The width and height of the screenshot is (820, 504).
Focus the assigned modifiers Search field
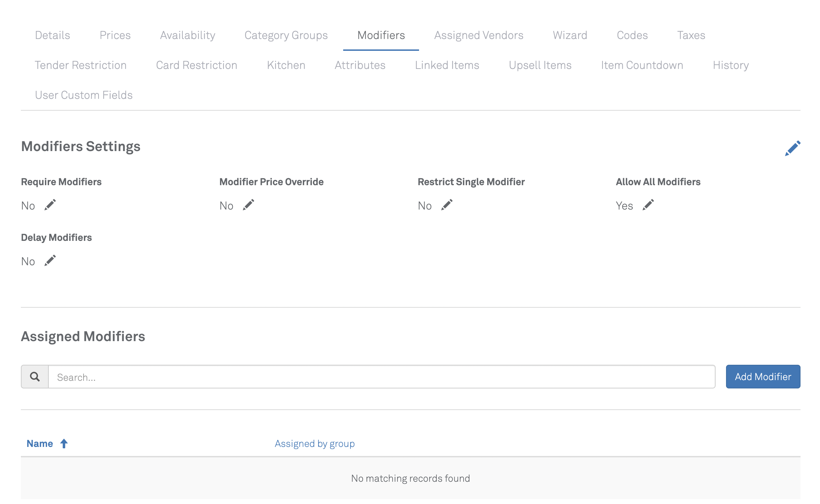[381, 377]
